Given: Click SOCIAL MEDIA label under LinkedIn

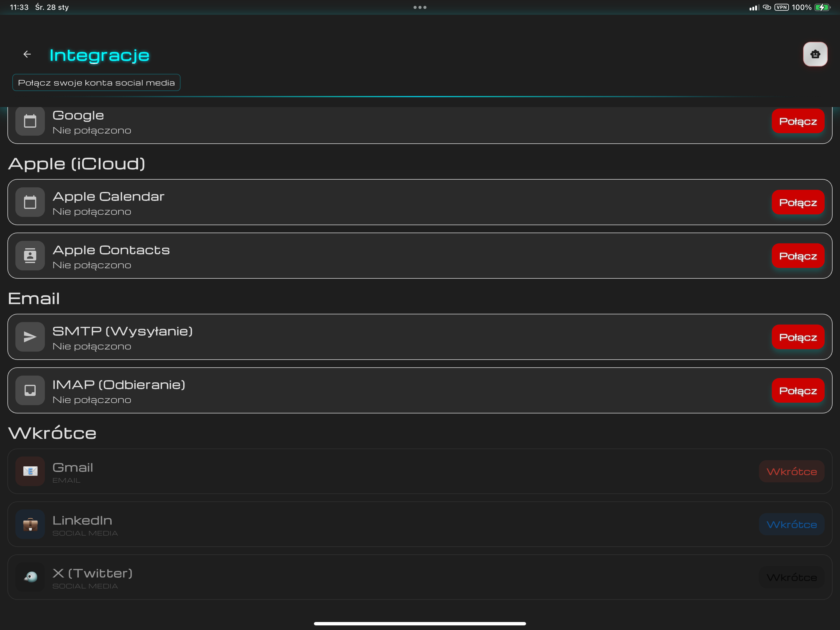Looking at the screenshot, I should click(85, 533).
